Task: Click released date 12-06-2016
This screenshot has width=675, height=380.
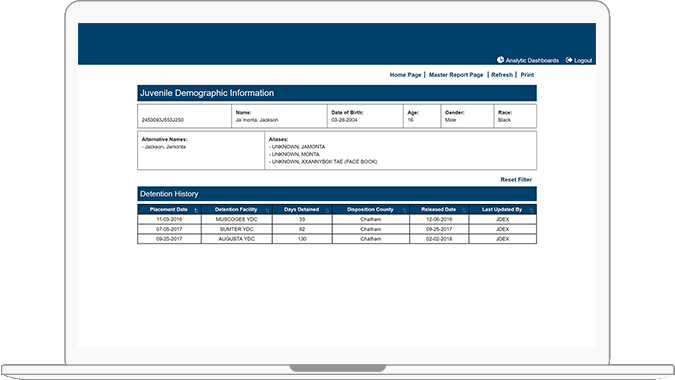Action: coord(439,219)
